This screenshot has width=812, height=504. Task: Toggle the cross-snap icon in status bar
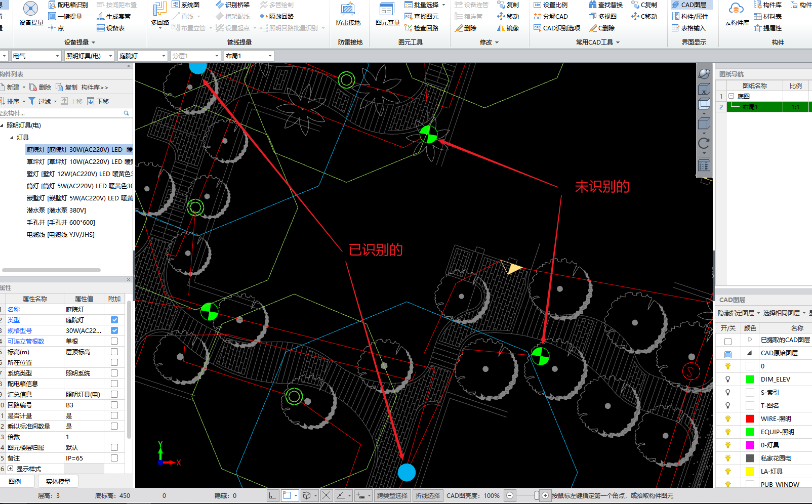point(327,495)
